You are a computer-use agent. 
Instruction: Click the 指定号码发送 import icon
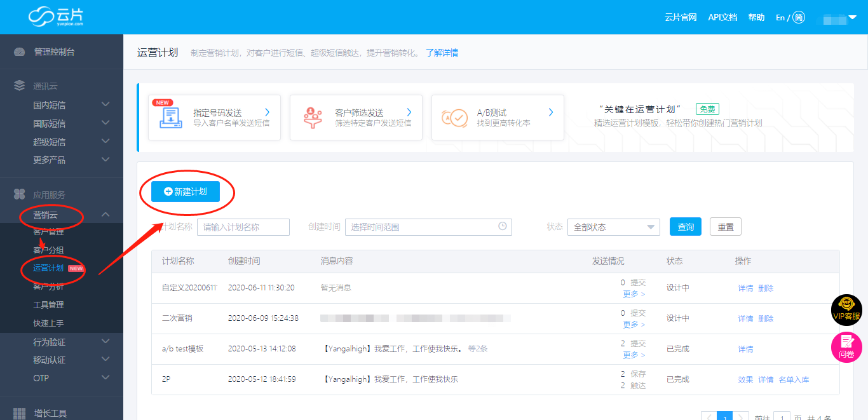[x=170, y=118]
